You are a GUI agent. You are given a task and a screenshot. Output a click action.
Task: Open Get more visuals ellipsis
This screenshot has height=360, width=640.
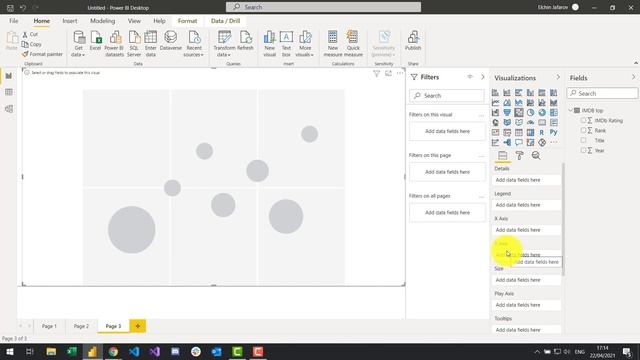(554, 142)
